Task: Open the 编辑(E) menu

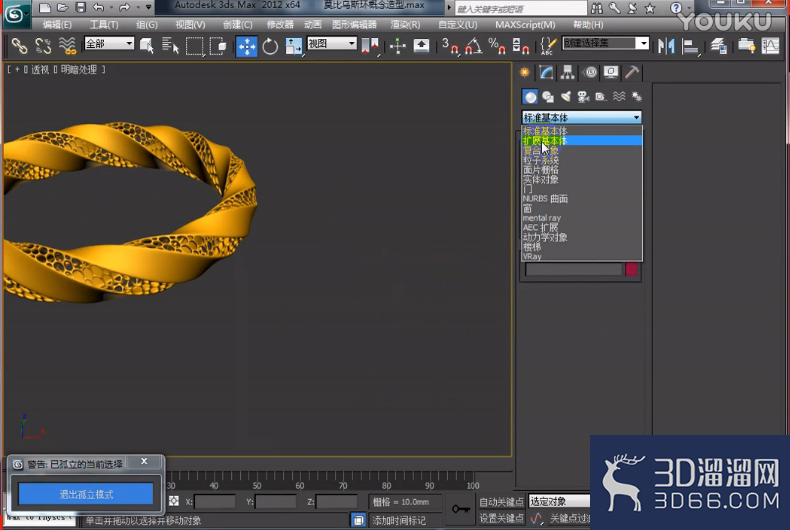Action: click(x=57, y=24)
